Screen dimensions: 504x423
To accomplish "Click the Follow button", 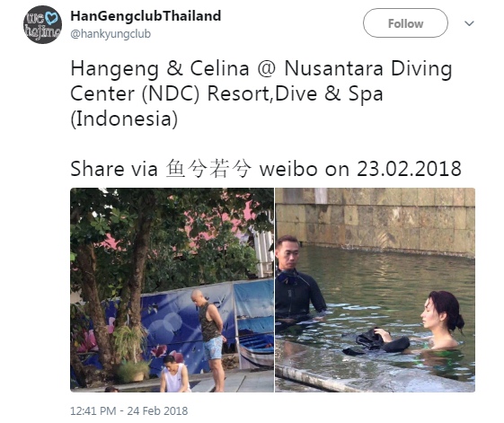I will (x=405, y=23).
